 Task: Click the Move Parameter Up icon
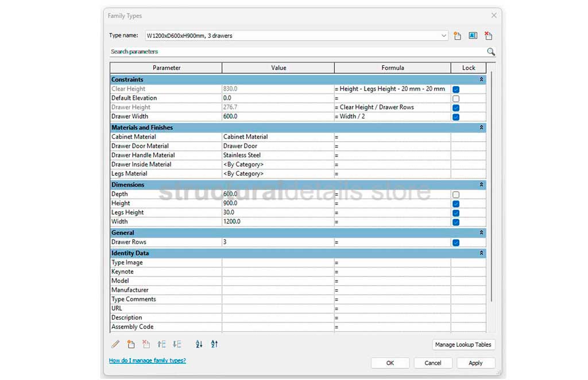[161, 344]
